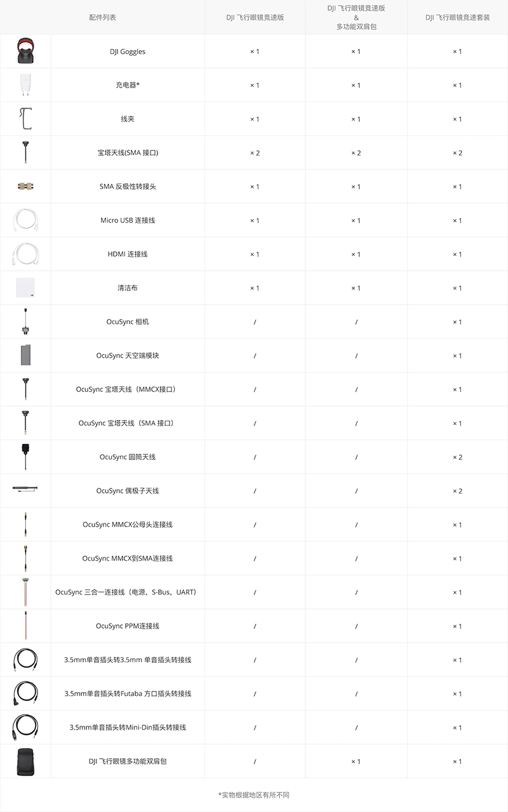The height and width of the screenshot is (812, 508).
Task: Click the cable clip icon
Action: [25, 119]
